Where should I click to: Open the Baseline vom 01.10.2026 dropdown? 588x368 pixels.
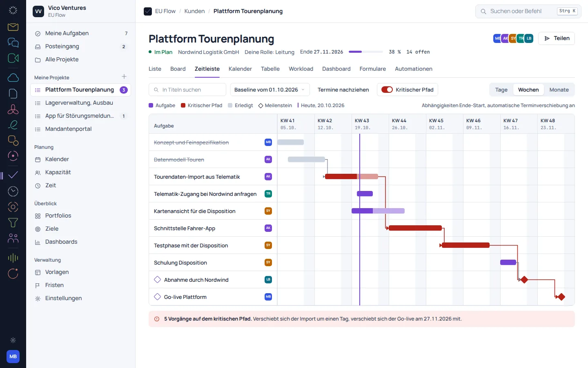[270, 90]
